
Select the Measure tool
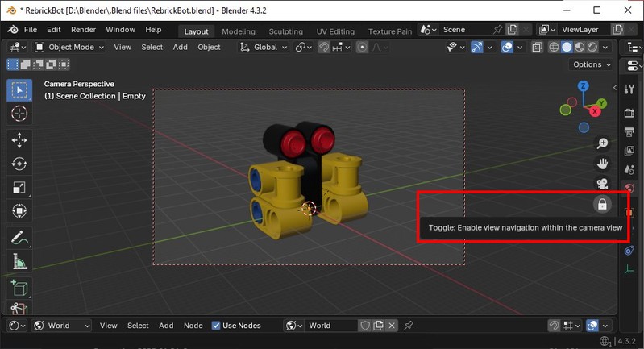19,262
